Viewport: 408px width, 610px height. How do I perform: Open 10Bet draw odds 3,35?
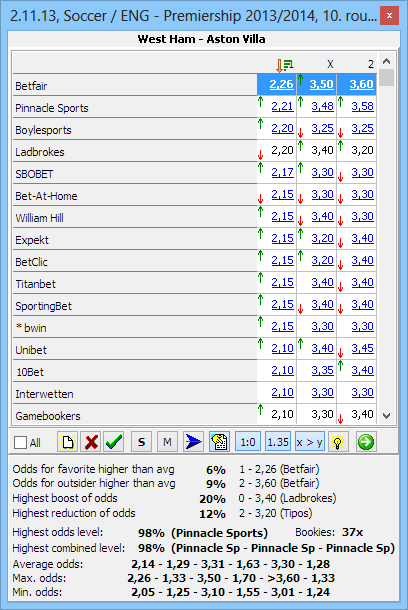pos(322,370)
